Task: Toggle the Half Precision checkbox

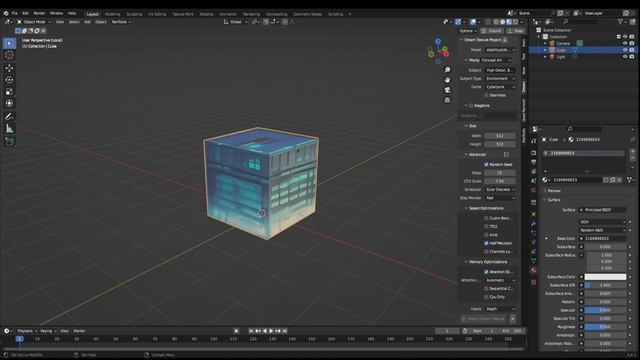Action: point(486,243)
